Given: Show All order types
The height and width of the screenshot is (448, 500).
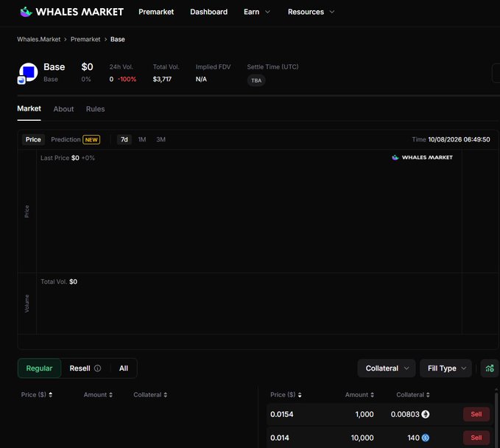Looking at the screenshot, I should (x=124, y=368).
